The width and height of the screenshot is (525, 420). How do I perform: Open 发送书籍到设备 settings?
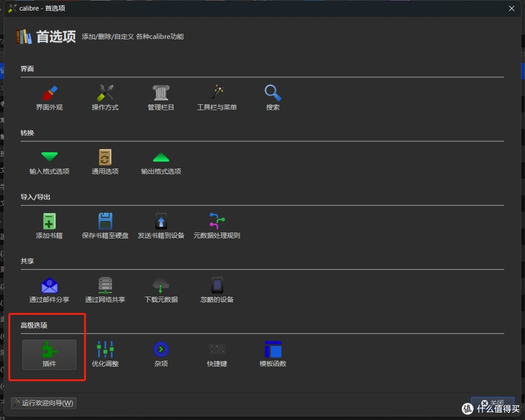(x=161, y=226)
